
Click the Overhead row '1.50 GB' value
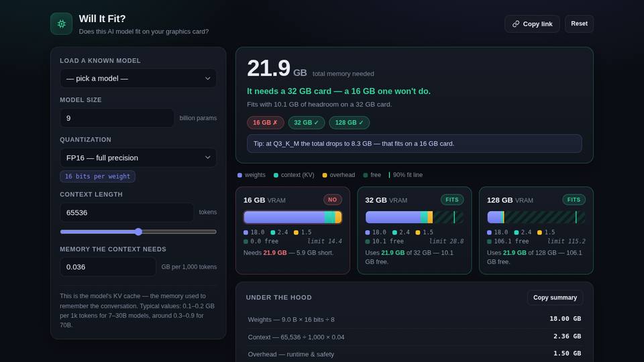coord(567,354)
